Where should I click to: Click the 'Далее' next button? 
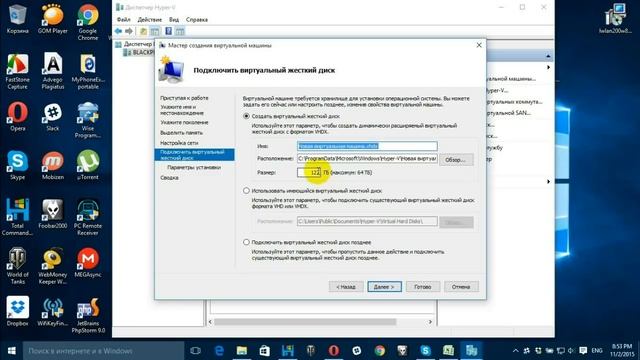[x=384, y=287]
